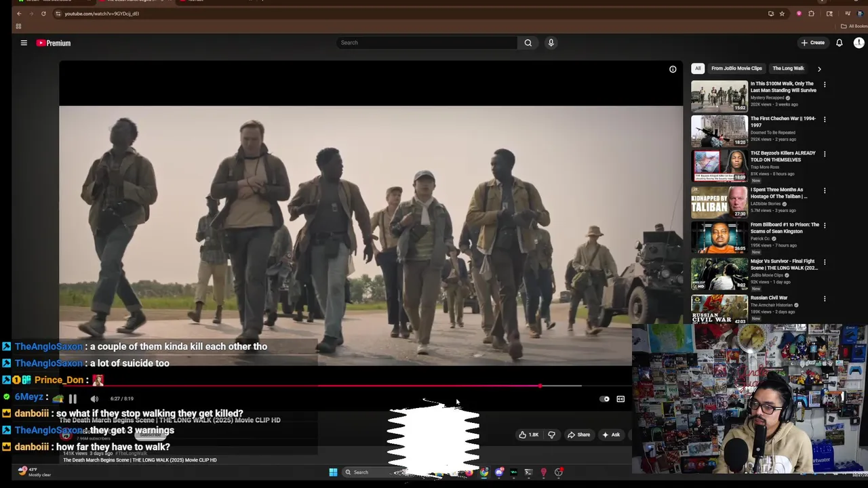This screenshot has height=488, width=868.
Task: Open options for Major Vs Survivor video
Action: (825, 262)
